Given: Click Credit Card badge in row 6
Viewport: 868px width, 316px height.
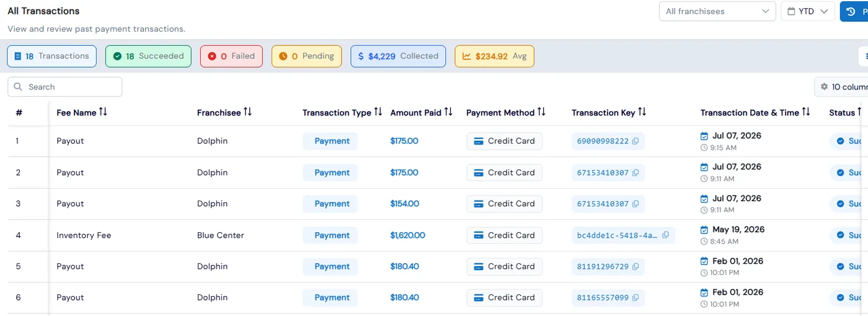Looking at the screenshot, I should click(x=504, y=297).
